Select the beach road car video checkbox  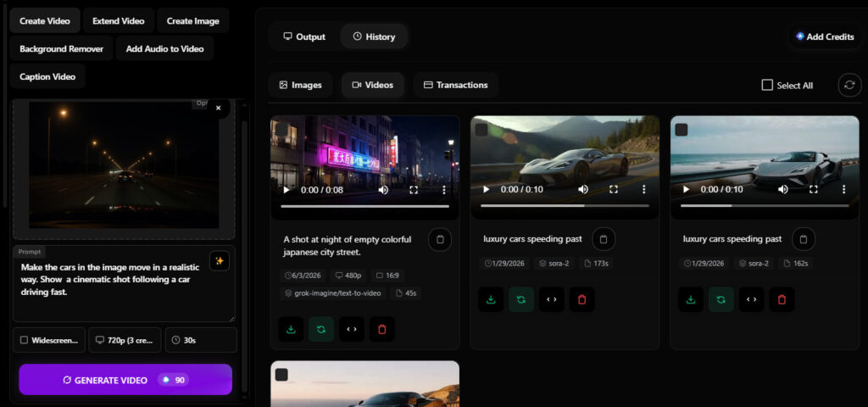(x=682, y=130)
